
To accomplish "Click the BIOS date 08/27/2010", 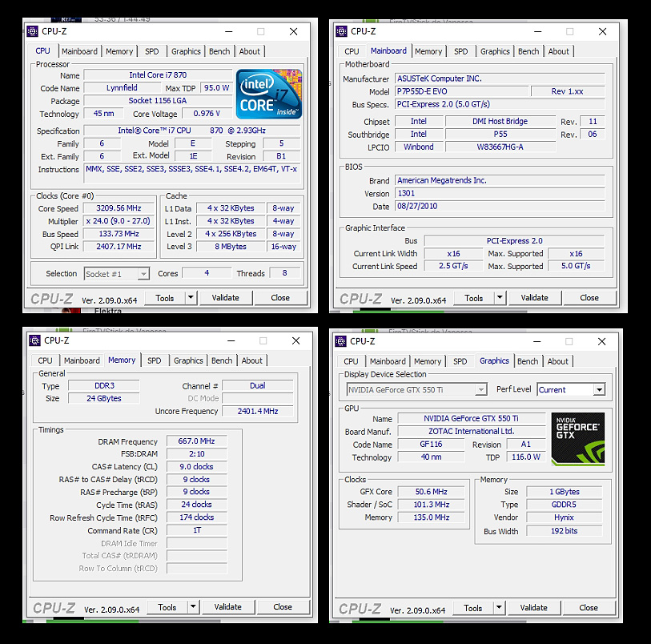I will (x=500, y=206).
